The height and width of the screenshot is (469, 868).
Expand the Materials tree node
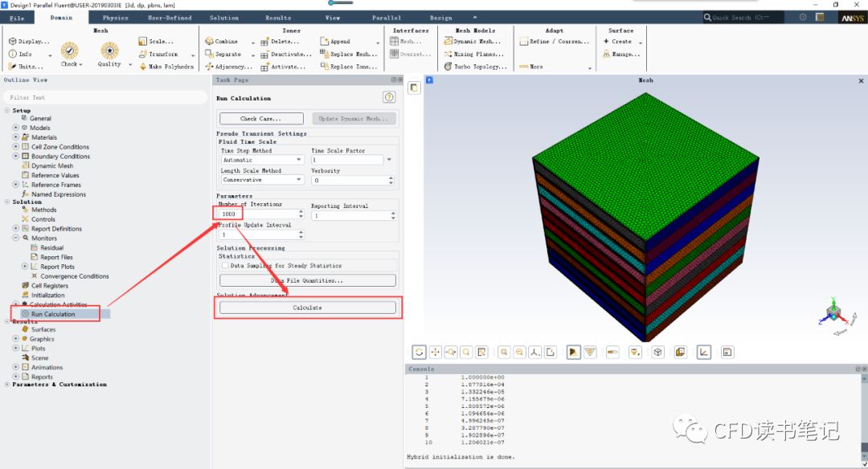[15, 137]
